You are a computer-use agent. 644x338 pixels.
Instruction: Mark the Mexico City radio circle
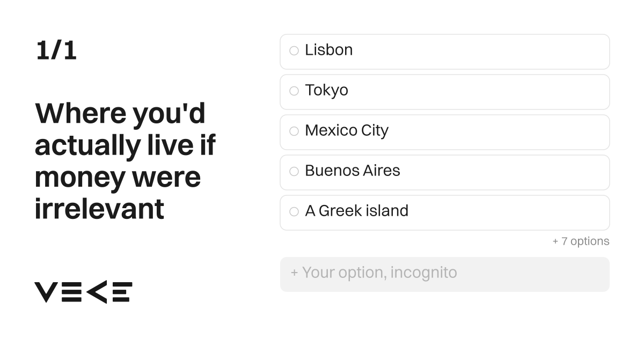pyautogui.click(x=294, y=131)
